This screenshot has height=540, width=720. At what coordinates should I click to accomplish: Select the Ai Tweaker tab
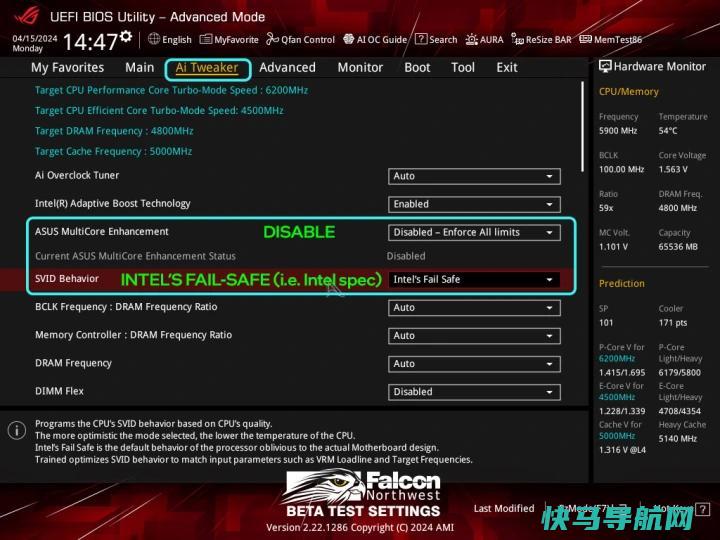click(208, 69)
